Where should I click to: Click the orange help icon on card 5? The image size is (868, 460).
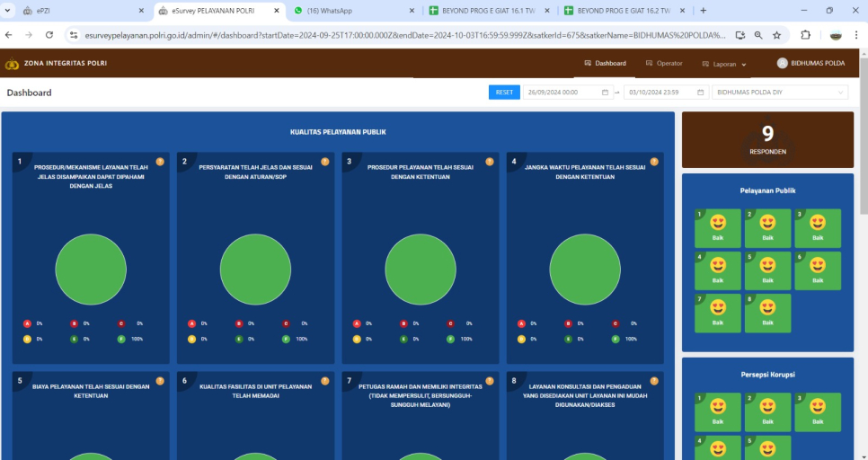[x=160, y=381]
